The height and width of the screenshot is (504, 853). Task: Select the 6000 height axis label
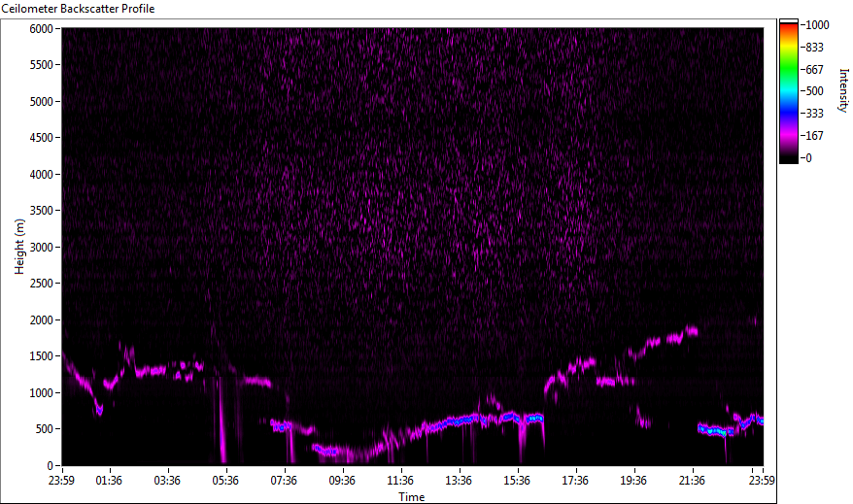[x=42, y=29]
